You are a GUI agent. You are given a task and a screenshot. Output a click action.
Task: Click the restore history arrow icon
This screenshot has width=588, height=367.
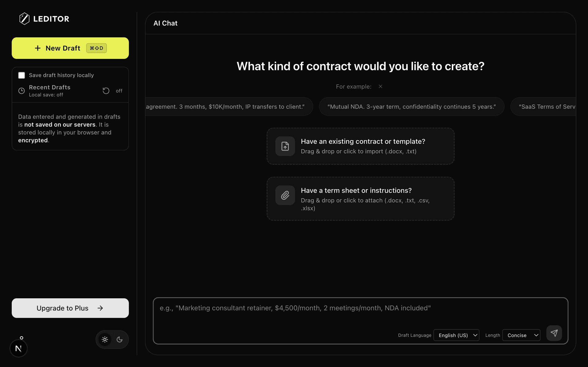[106, 91]
